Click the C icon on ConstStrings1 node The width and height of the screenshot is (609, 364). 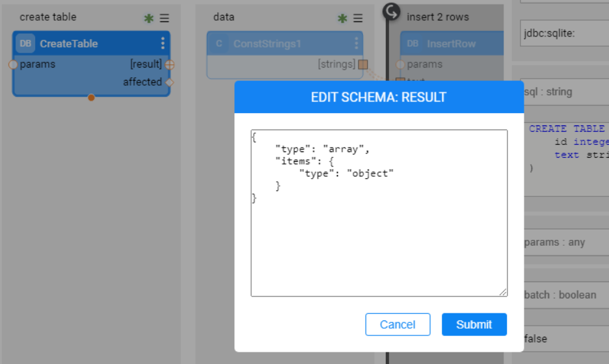[x=219, y=44]
